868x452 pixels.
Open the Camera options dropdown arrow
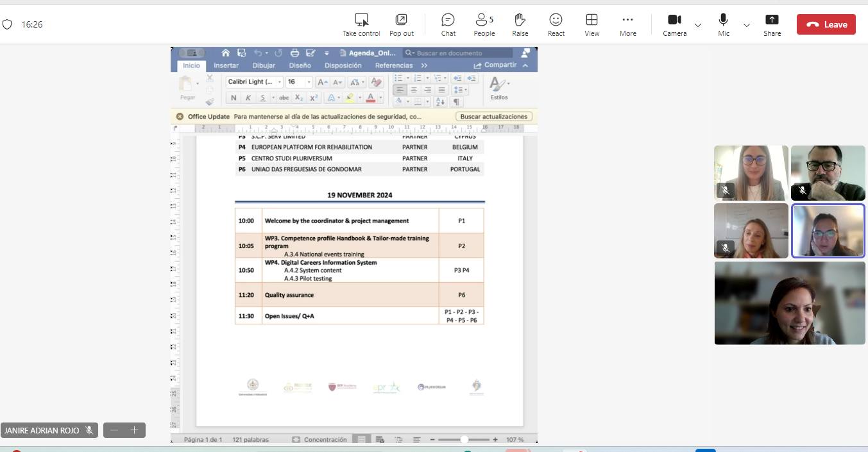click(x=698, y=25)
